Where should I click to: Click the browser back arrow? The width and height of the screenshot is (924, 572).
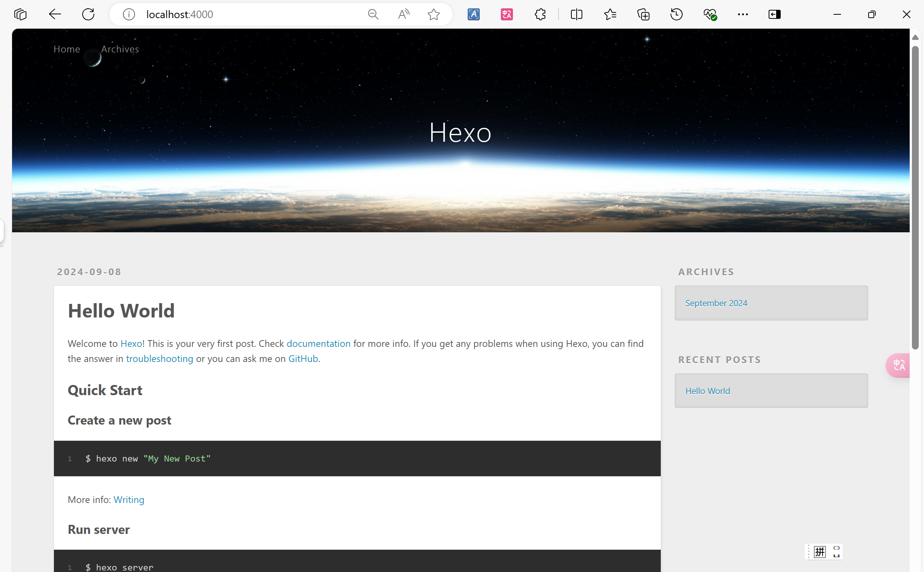(x=55, y=14)
